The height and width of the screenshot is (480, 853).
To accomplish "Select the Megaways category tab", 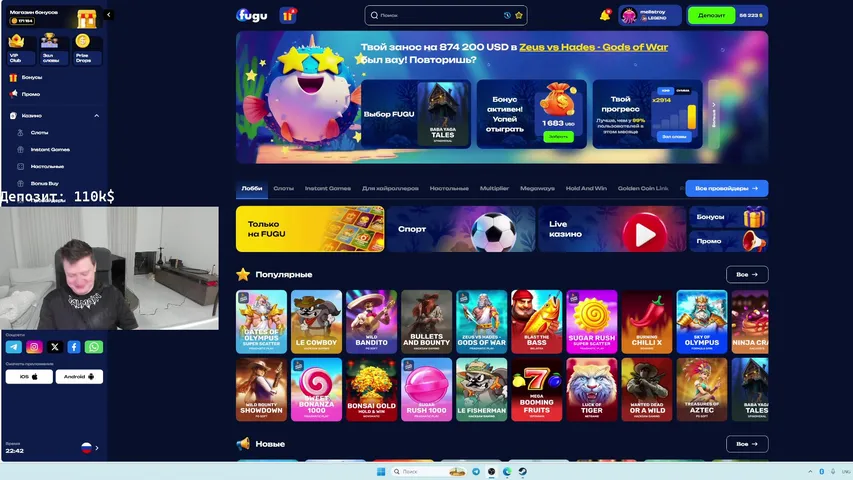I will [x=536, y=188].
